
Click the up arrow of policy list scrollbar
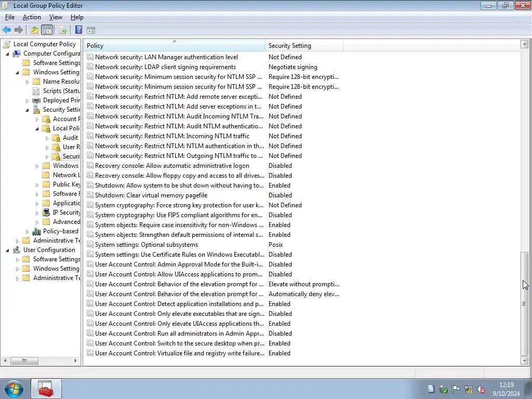coord(525,44)
